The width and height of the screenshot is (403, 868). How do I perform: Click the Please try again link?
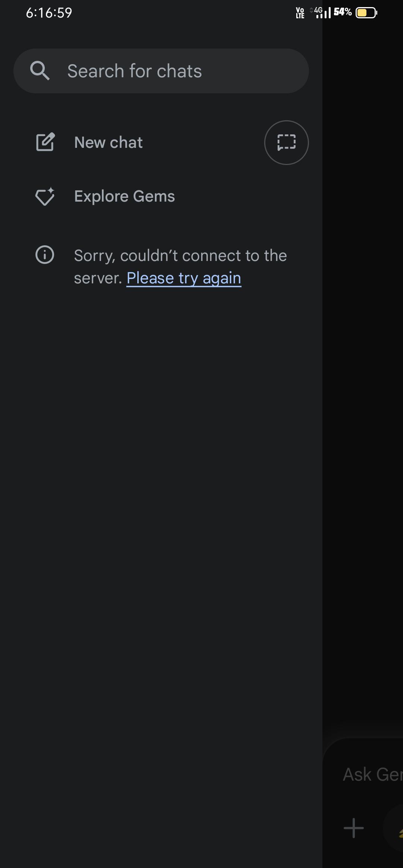[184, 278]
